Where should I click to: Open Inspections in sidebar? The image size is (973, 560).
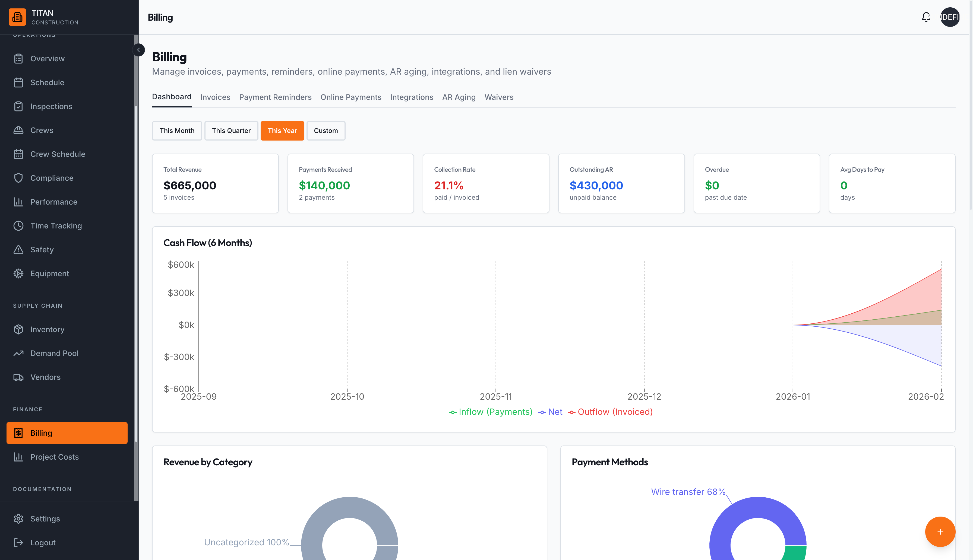[x=67, y=107]
